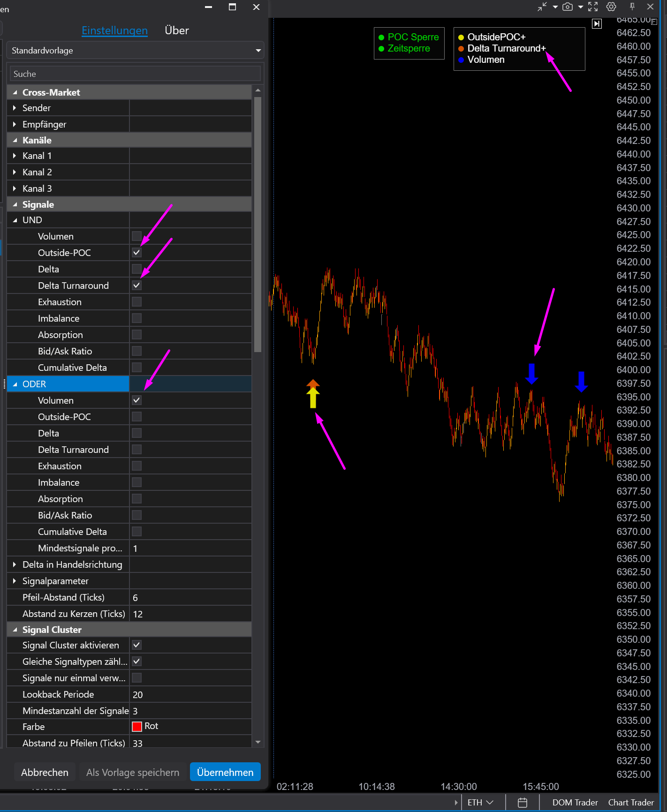Expand the Signalparameter row

[15, 581]
